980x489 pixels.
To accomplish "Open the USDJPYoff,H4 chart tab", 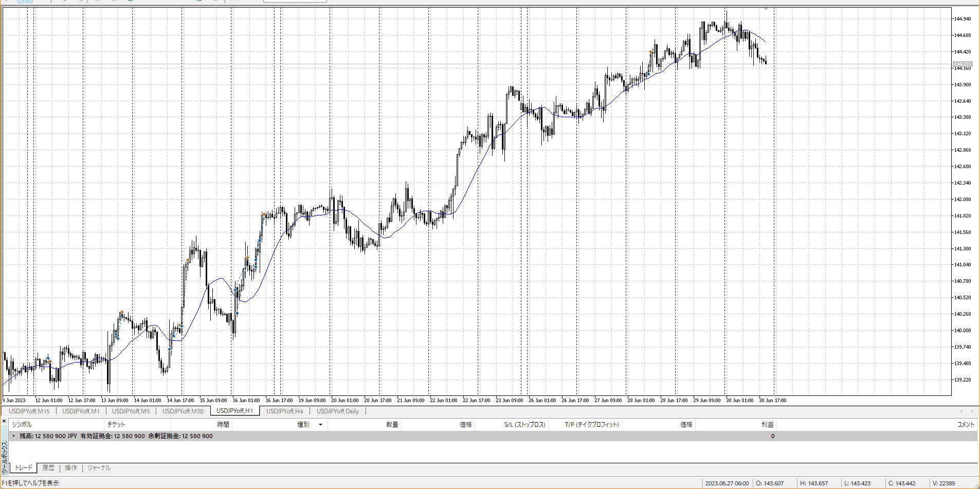I will [x=284, y=411].
